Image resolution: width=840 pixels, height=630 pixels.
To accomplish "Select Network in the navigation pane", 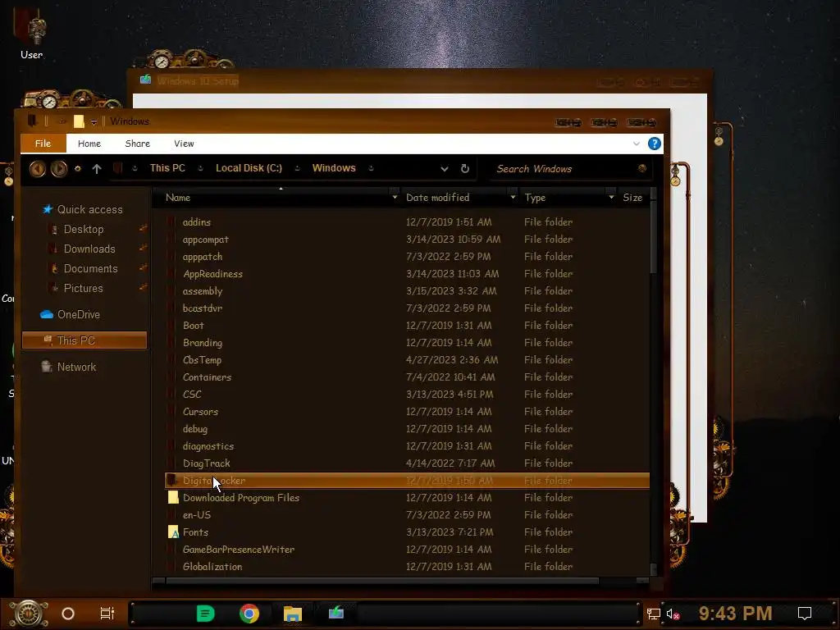I will [x=76, y=367].
